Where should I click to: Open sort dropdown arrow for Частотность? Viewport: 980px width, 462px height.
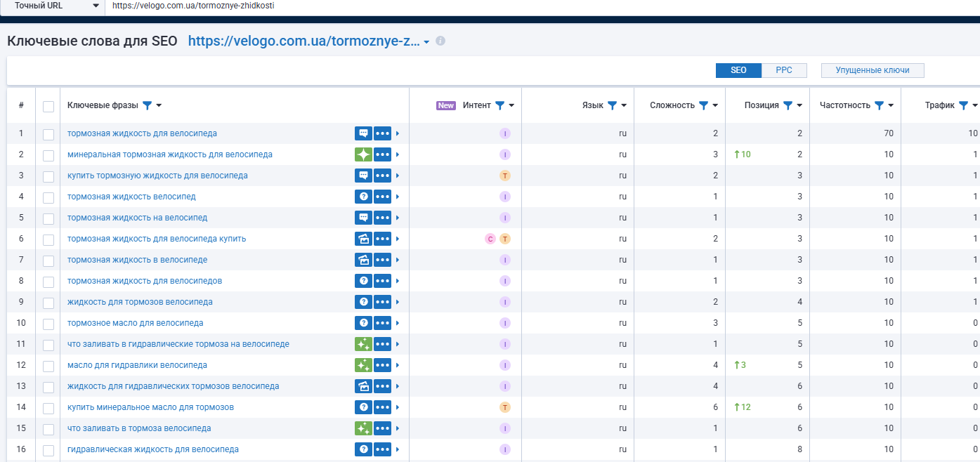(891, 105)
